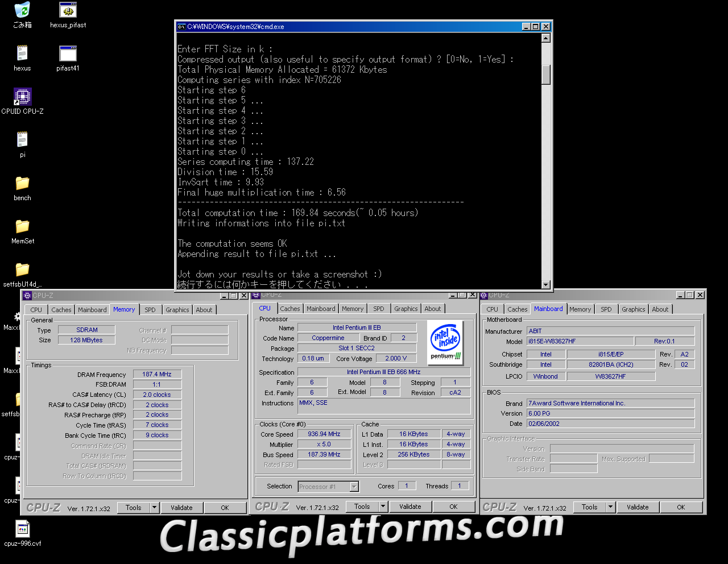
Task: Click the Model i815E-W83627HF field
Action: 580,341
